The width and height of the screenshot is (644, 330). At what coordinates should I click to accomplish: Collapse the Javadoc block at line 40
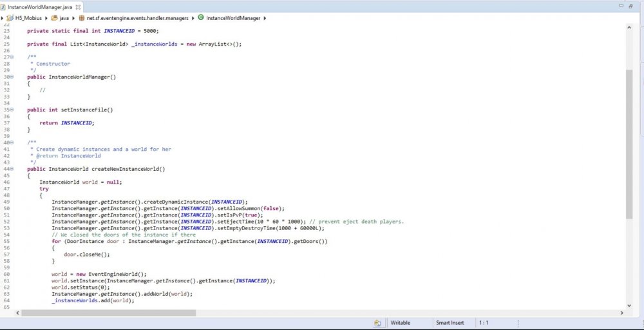pos(14,142)
